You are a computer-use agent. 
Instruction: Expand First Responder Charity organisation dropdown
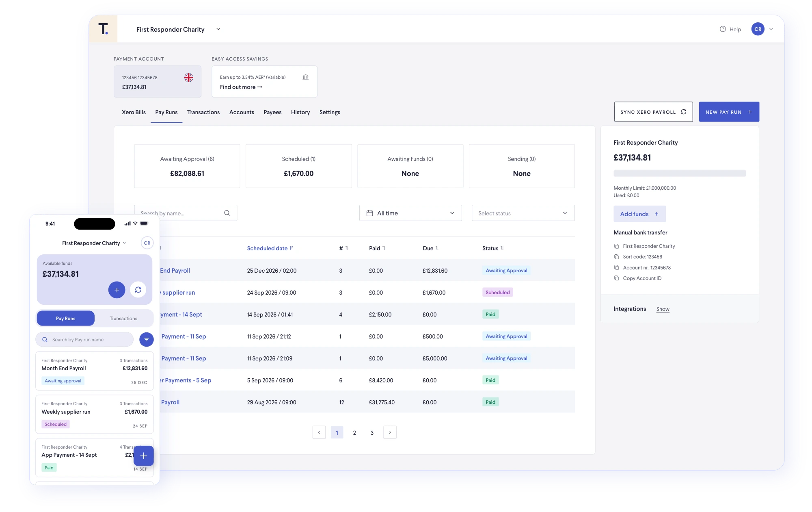pyautogui.click(x=218, y=29)
